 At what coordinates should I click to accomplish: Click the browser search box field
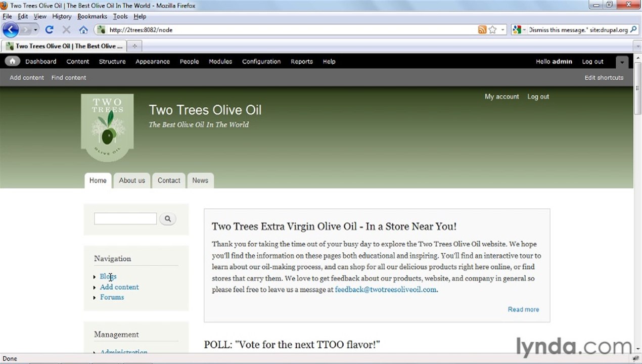tap(578, 30)
